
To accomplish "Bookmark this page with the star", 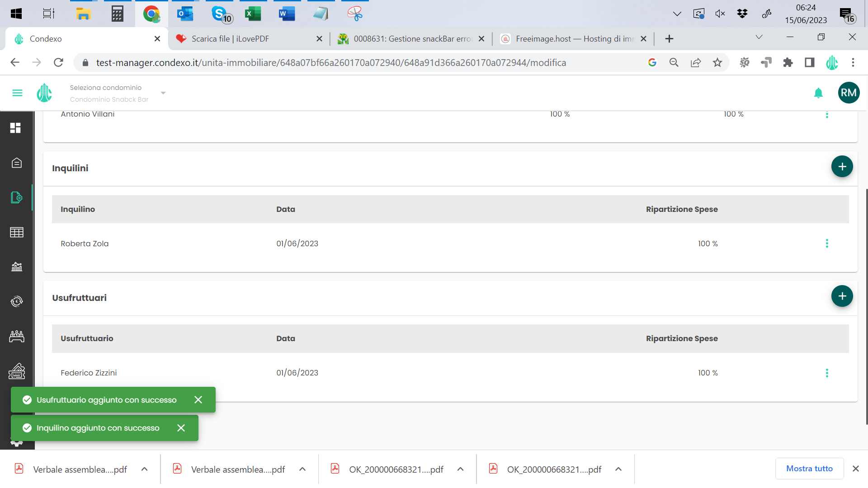I will click(717, 62).
